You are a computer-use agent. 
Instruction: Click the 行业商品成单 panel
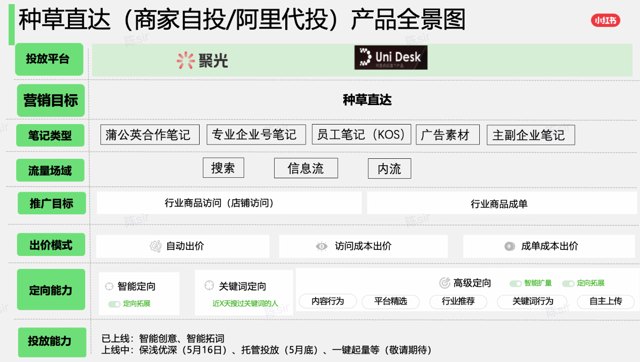(x=501, y=203)
